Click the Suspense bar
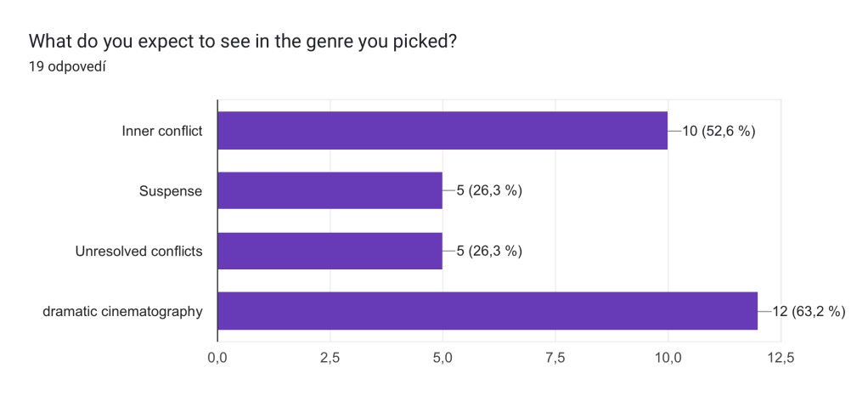Screen dimensions: 868x413 [330, 190]
